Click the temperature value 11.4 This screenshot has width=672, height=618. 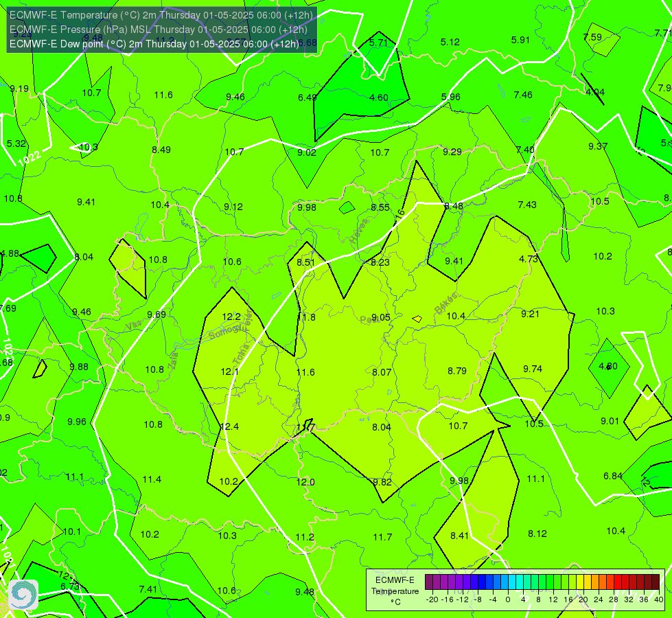[152, 479]
